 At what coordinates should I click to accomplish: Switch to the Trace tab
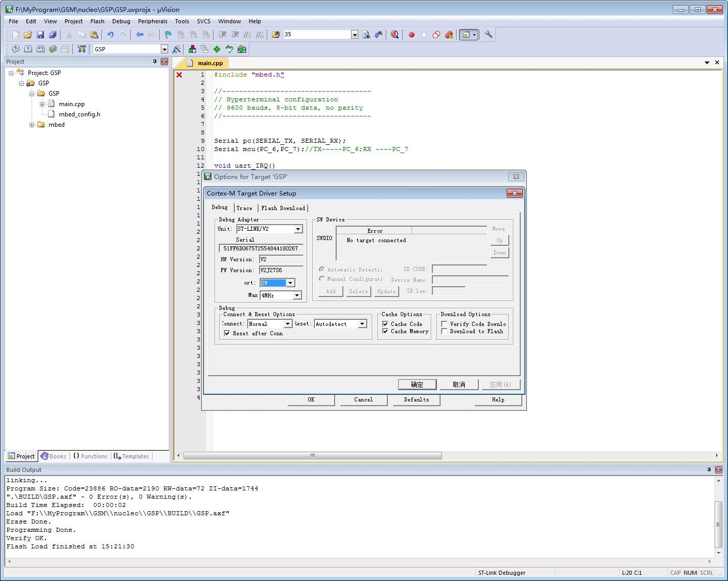[x=245, y=208]
